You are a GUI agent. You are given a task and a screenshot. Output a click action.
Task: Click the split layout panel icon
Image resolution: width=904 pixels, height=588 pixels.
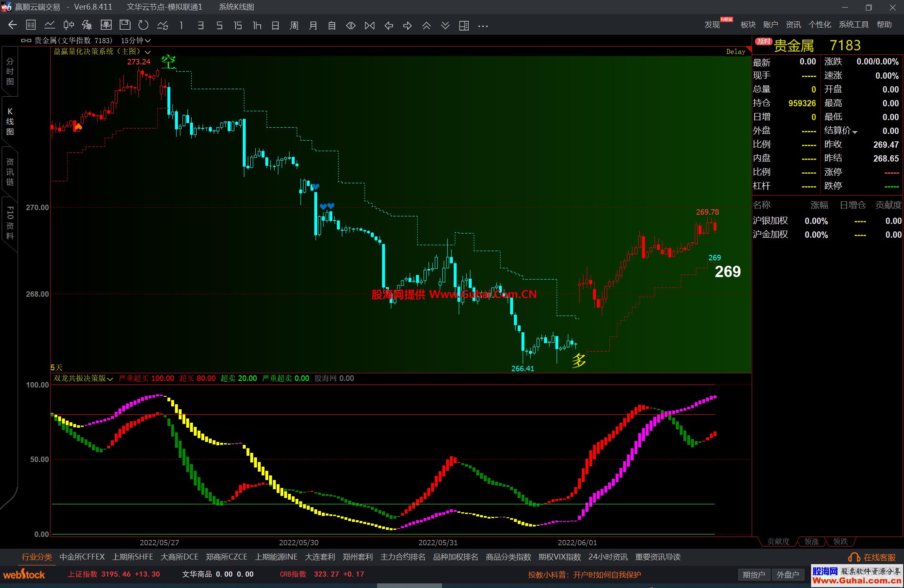[x=464, y=26]
